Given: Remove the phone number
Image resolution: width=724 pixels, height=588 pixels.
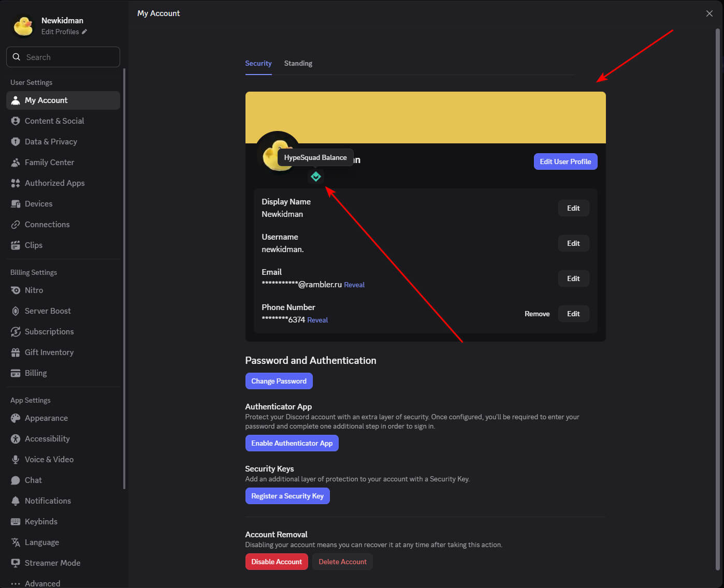Looking at the screenshot, I should coord(537,314).
